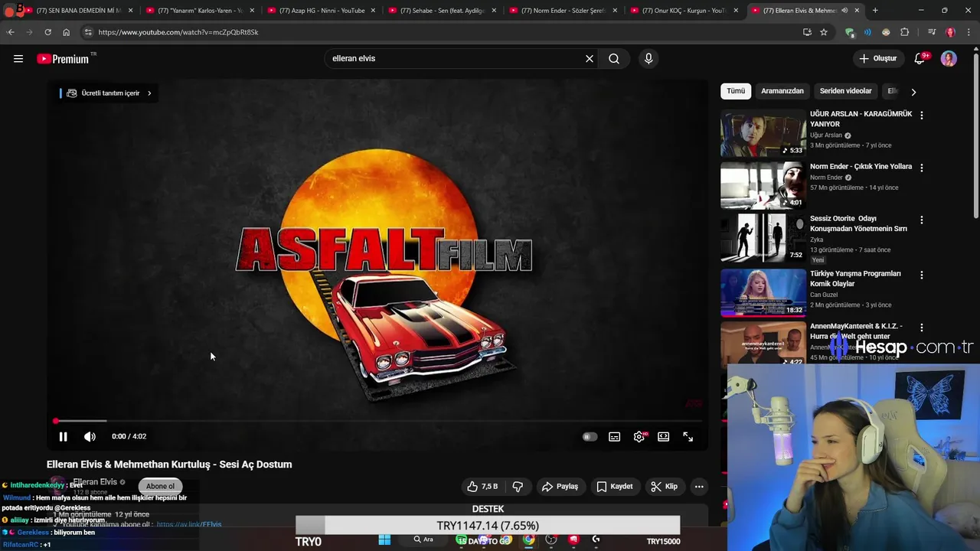This screenshot has width=980, height=551.
Task: Show more filter chips with the right arrow
Action: point(913,92)
